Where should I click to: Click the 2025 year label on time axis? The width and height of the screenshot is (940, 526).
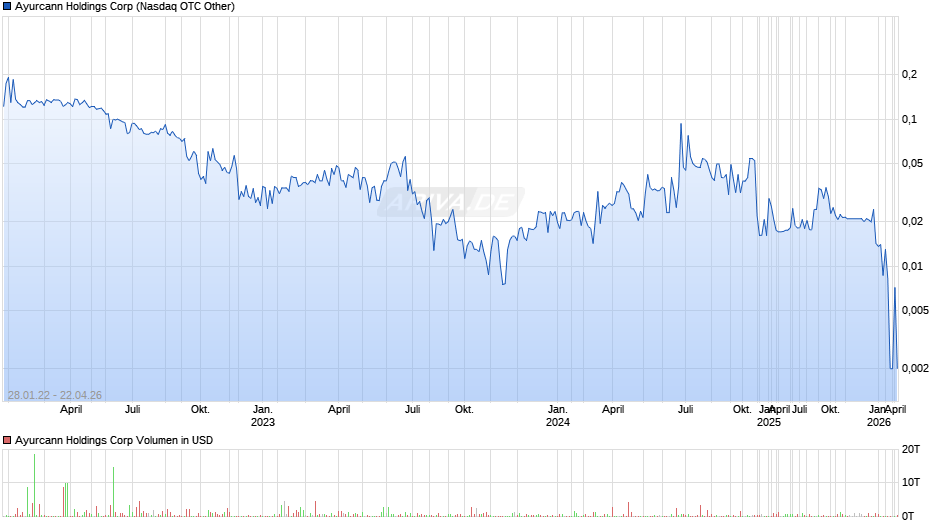coord(769,422)
